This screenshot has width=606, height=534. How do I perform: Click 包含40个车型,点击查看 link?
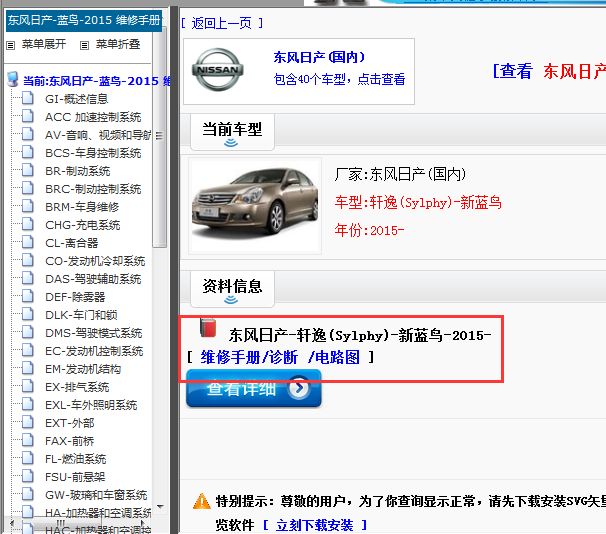pos(339,79)
